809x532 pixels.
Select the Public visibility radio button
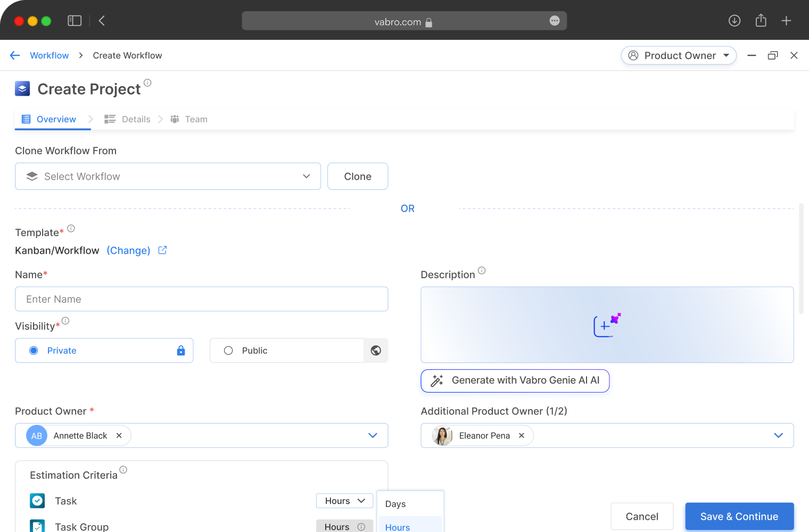[x=228, y=351]
